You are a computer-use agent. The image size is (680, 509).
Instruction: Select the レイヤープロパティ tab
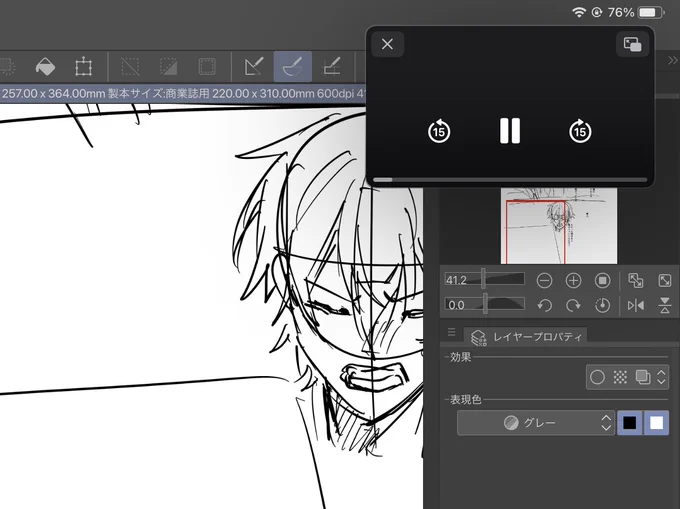pos(525,337)
